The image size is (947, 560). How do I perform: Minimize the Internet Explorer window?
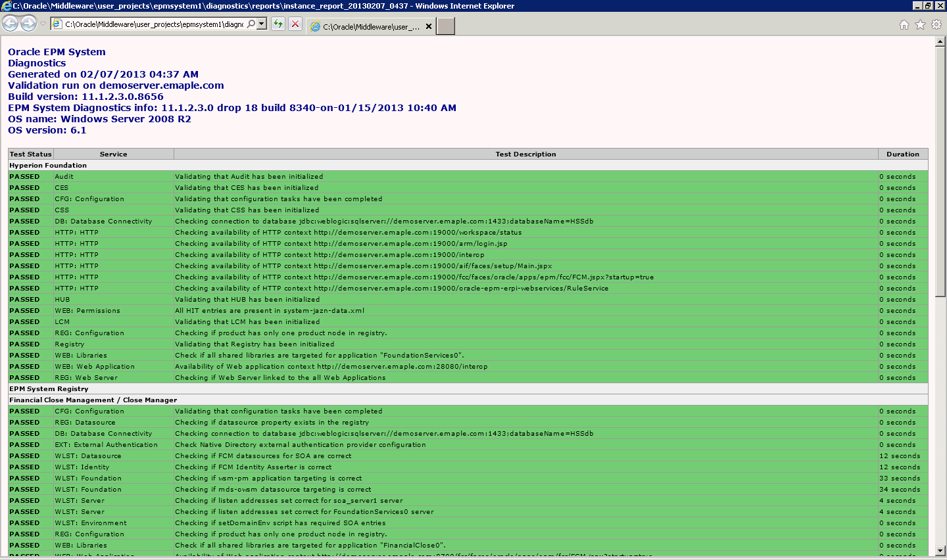[917, 5]
